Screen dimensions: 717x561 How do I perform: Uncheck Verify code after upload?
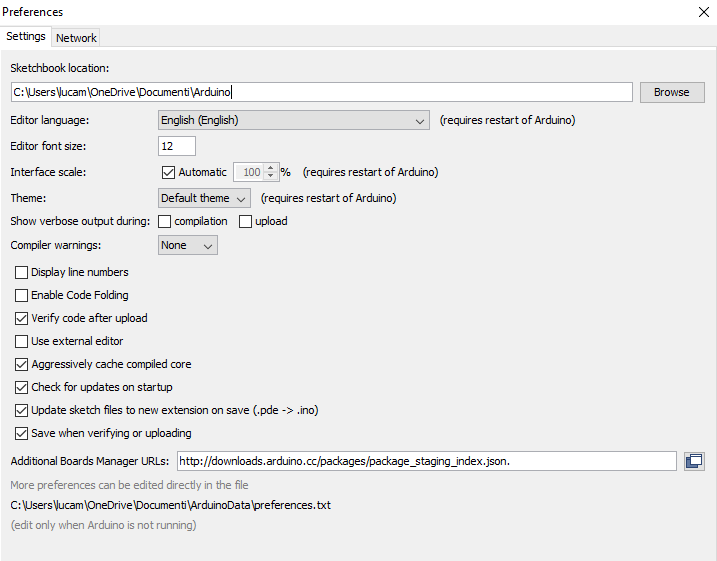point(22,318)
